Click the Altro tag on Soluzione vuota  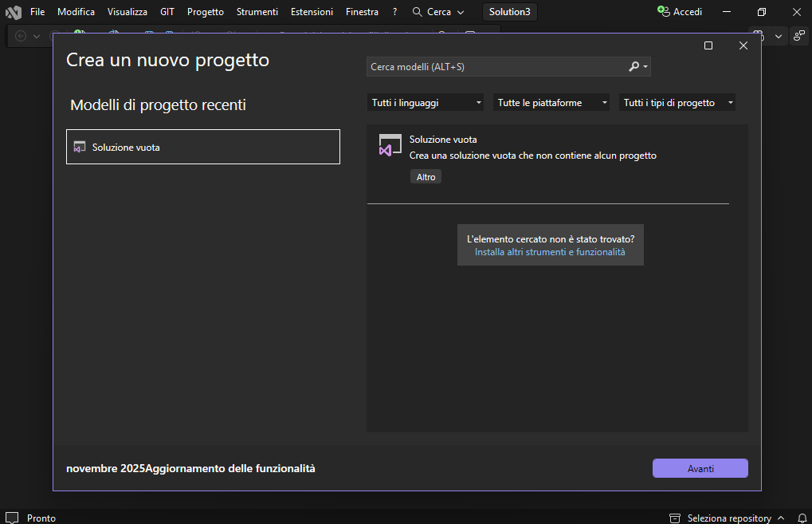point(426,177)
